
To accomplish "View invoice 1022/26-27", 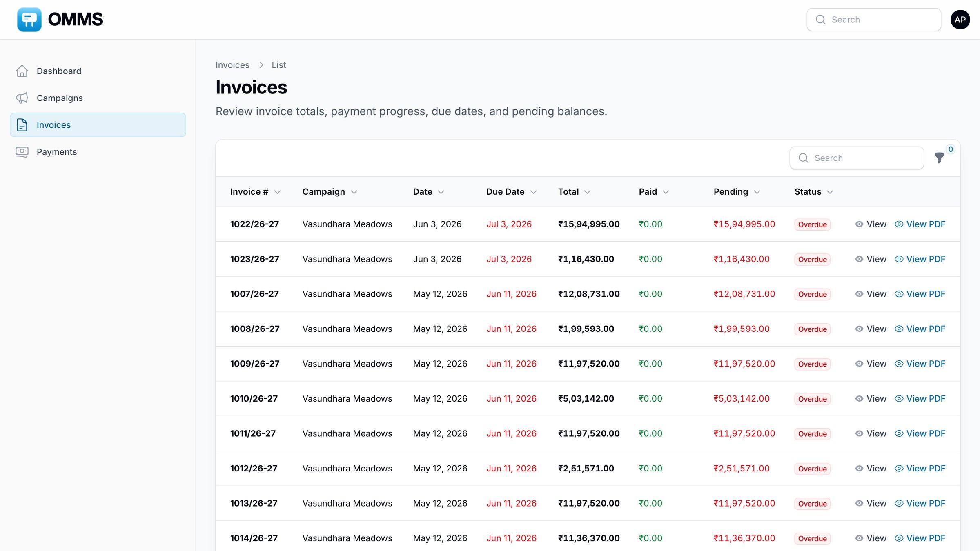I will coord(871,224).
